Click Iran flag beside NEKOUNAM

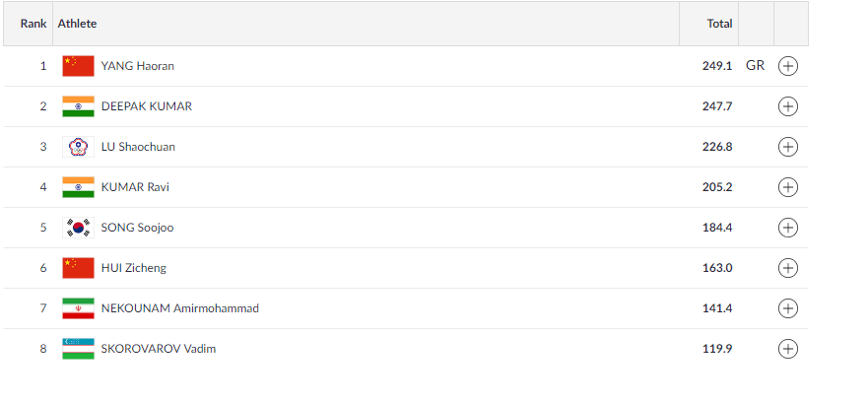click(78, 308)
